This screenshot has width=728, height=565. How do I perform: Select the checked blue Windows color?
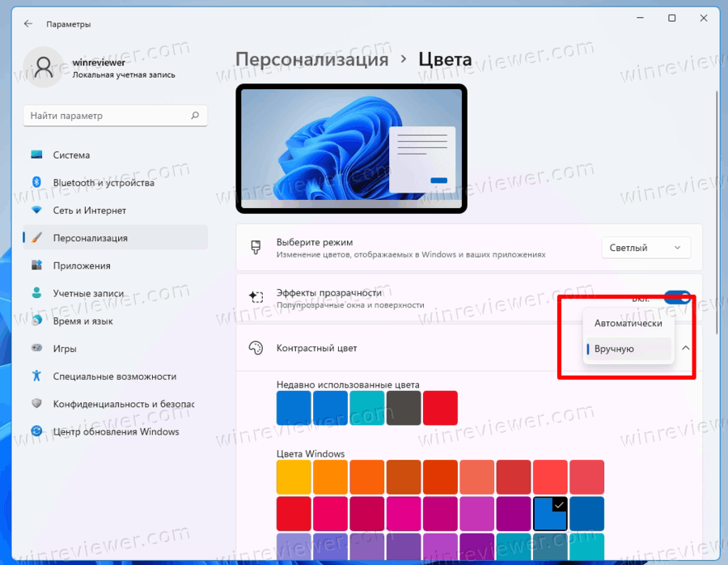(550, 513)
